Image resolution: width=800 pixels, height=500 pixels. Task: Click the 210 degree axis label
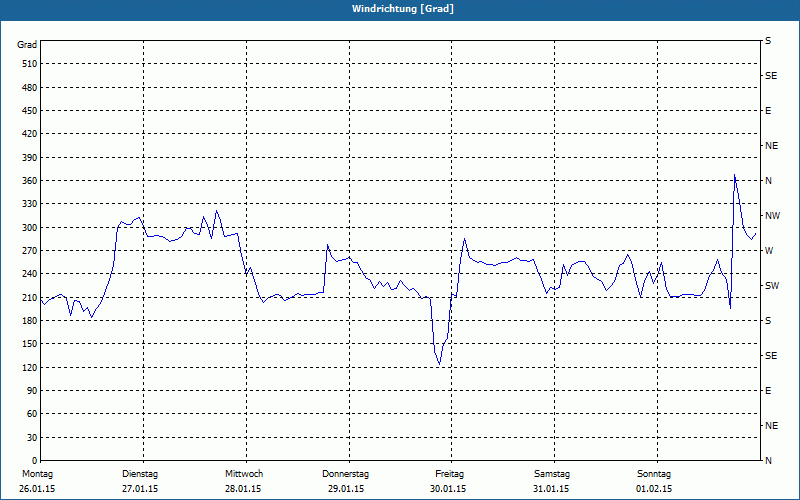[x=30, y=297]
